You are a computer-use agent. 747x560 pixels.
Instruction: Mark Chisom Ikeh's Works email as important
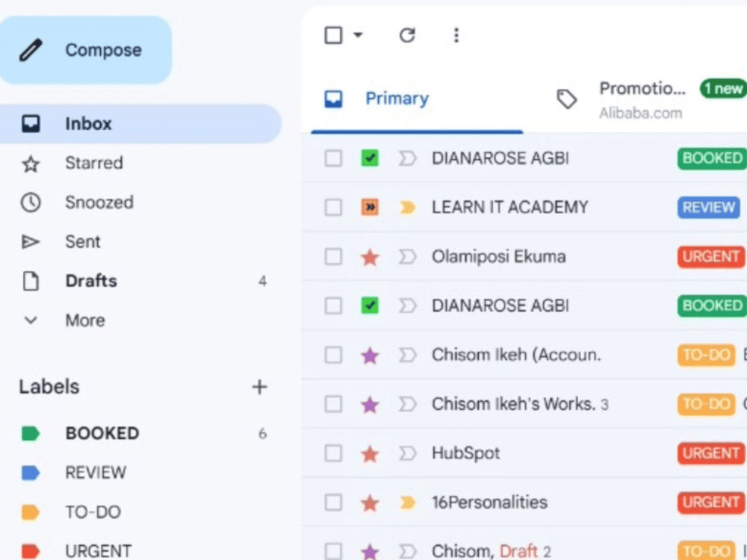pos(407,404)
